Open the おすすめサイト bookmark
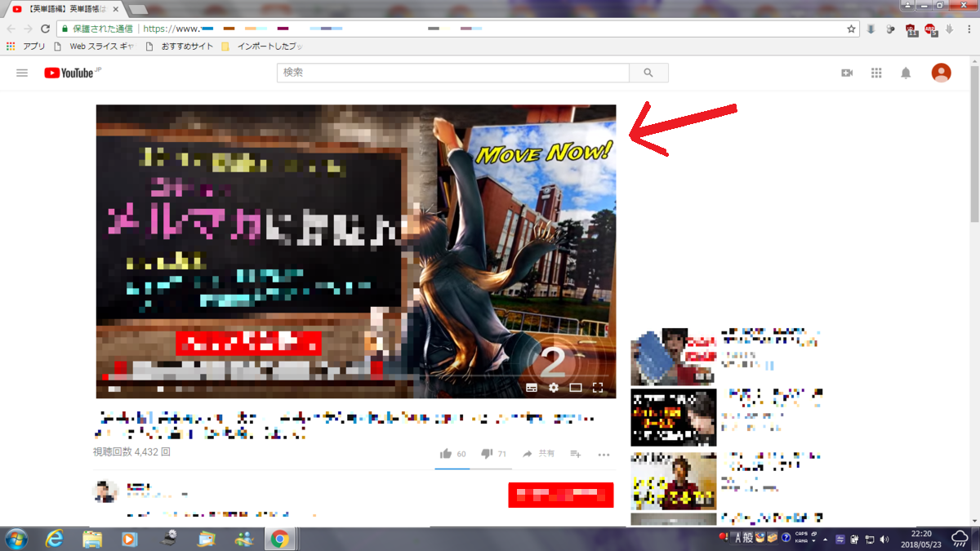Viewport: 980px width, 551px height. tap(180, 47)
